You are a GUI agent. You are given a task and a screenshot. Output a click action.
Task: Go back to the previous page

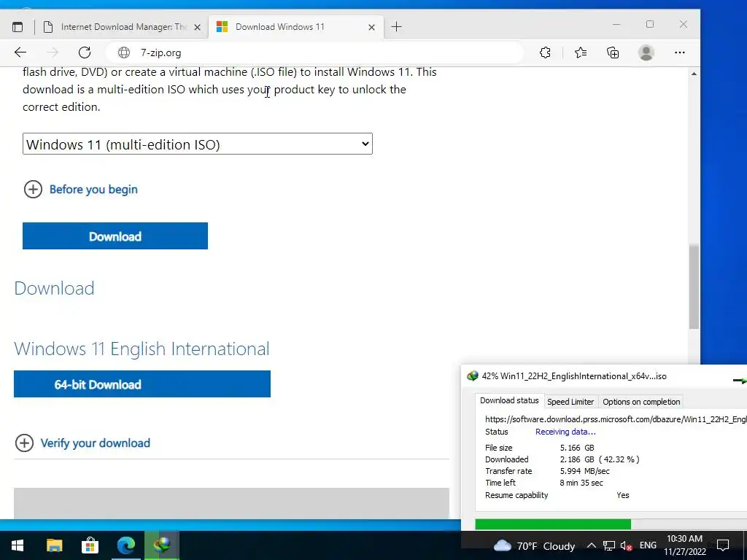pos(20,52)
